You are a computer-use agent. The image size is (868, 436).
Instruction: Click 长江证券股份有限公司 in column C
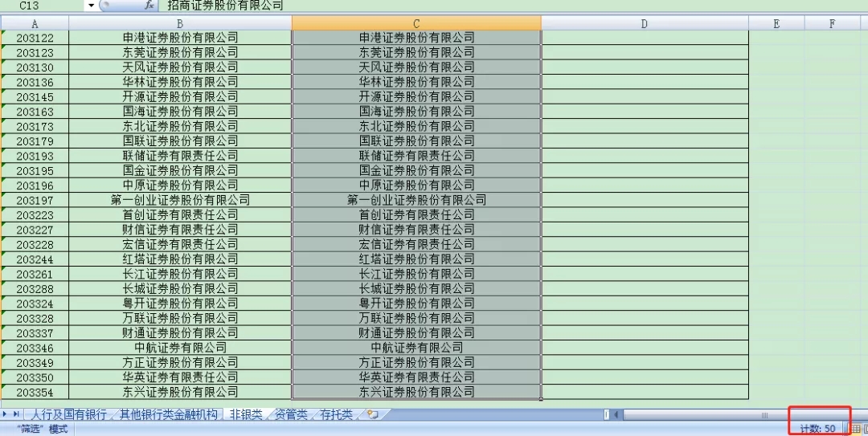416,274
